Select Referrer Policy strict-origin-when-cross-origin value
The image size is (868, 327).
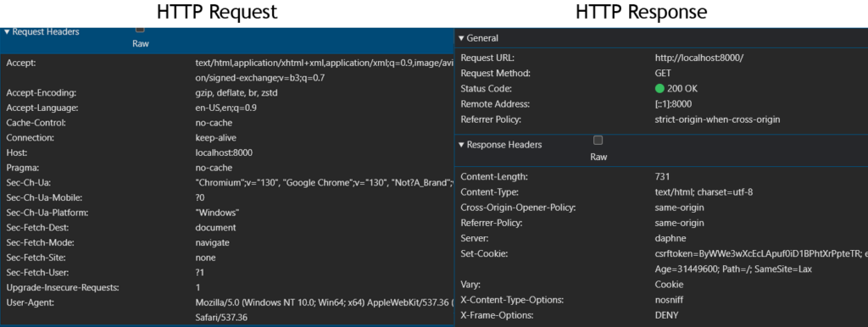(717, 119)
